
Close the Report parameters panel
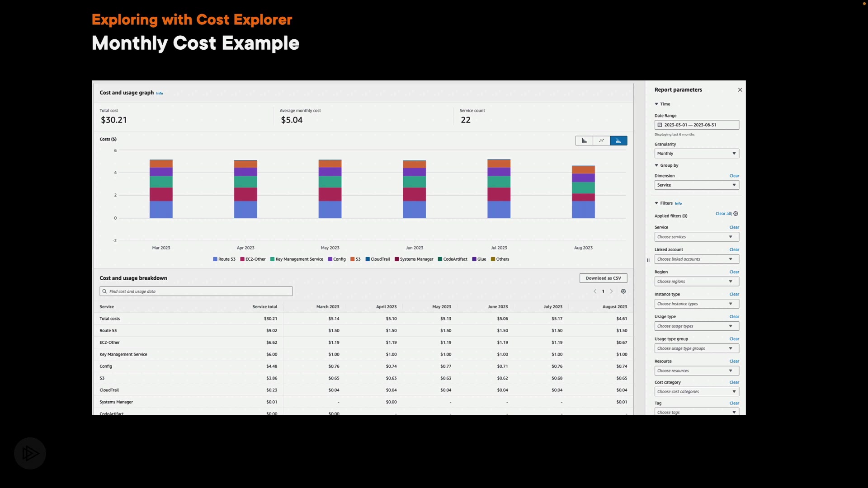pos(740,90)
